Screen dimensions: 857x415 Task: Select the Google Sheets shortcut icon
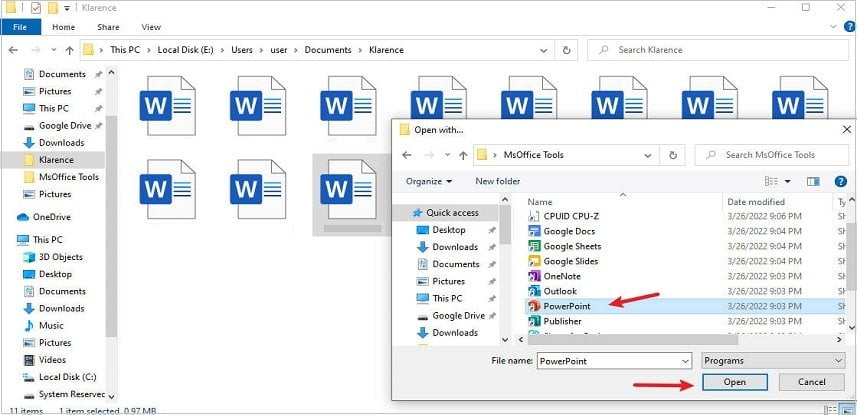[534, 246]
